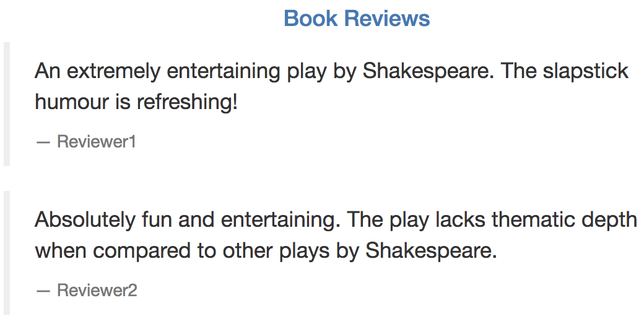Click "Shakespeare." ending the second review

(x=431, y=251)
